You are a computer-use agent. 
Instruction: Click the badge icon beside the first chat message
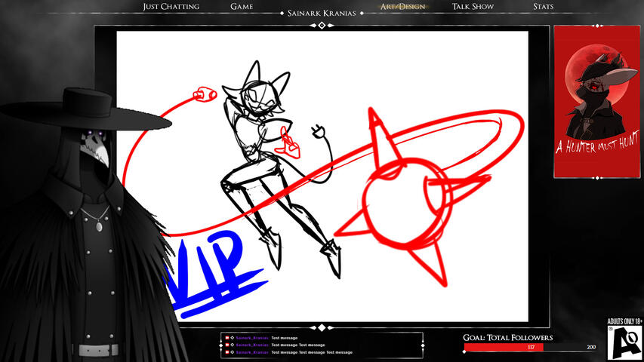tap(227, 338)
